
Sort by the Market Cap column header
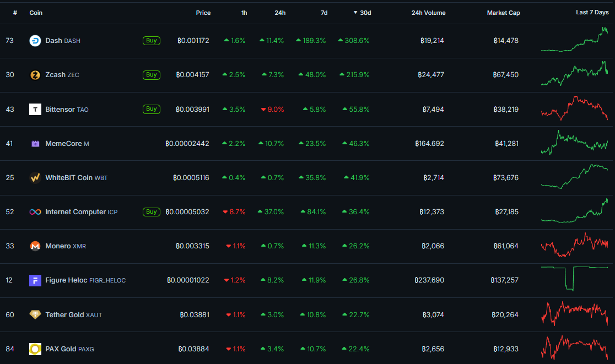coord(503,13)
